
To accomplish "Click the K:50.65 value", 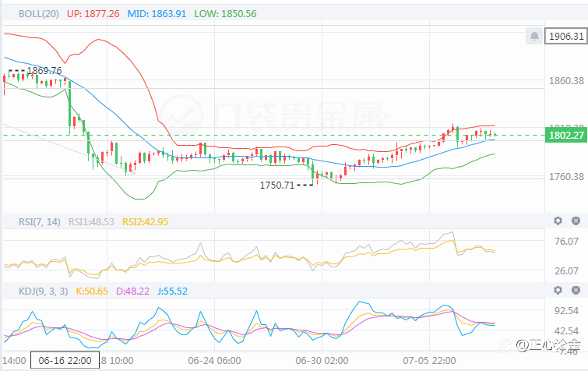I will click(x=92, y=291).
